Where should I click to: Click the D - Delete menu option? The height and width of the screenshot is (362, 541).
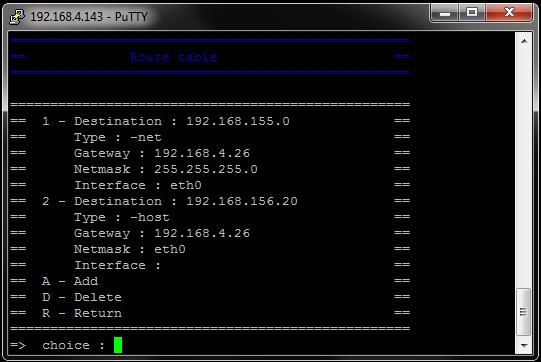click(x=82, y=297)
